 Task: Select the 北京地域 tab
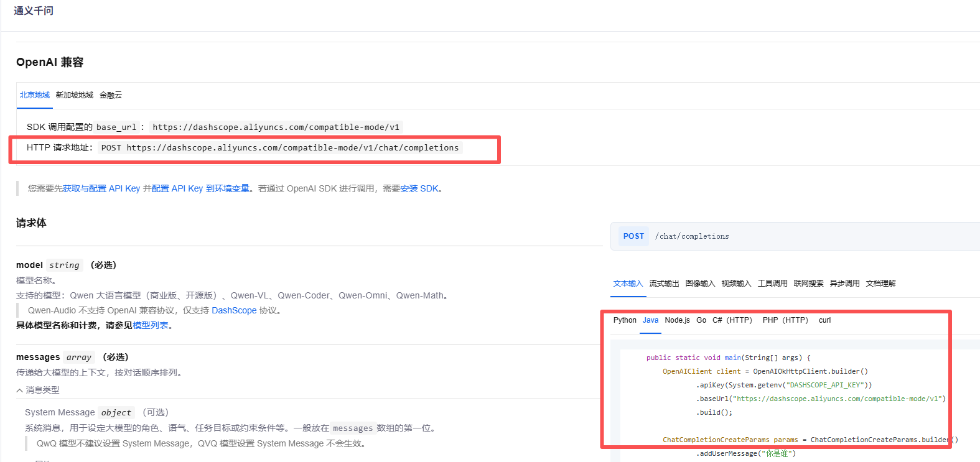pos(34,95)
